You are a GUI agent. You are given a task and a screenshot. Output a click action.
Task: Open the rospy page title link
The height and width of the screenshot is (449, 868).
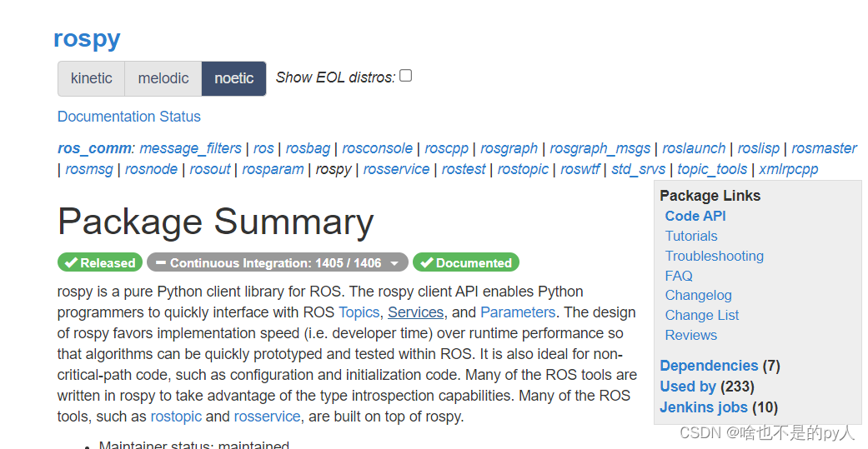(x=87, y=38)
